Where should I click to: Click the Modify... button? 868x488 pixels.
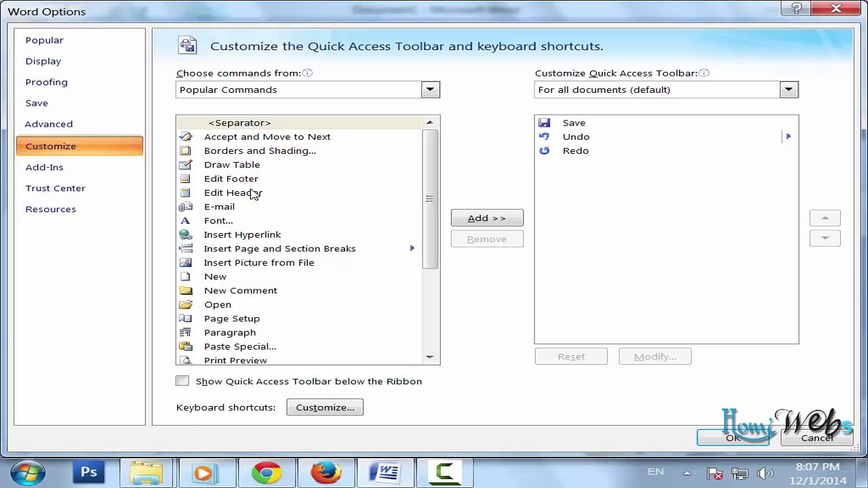click(x=655, y=357)
